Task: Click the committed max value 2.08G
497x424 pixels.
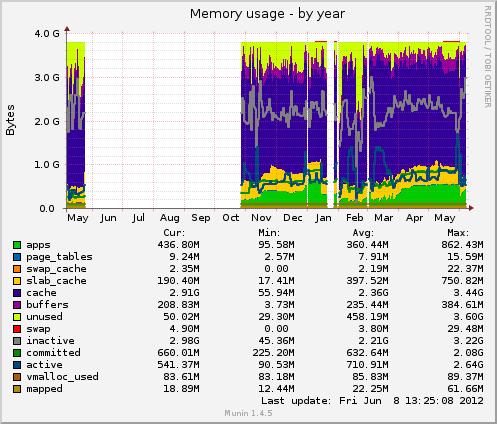Action: [x=468, y=353]
